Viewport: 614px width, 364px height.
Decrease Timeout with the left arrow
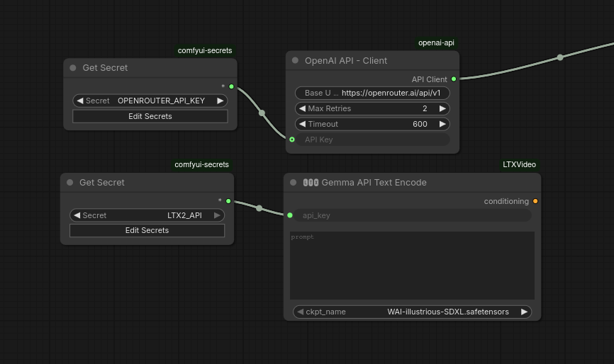[302, 124]
